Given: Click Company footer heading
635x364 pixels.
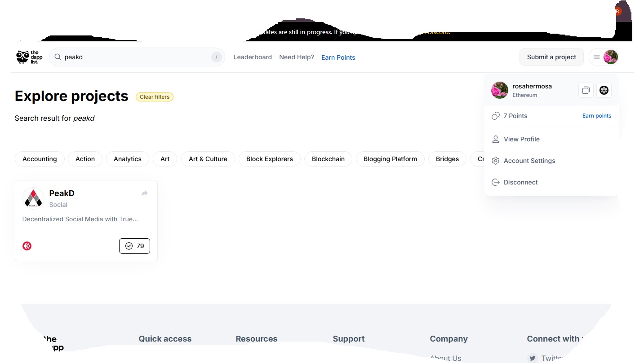Looking at the screenshot, I should coord(448,339).
